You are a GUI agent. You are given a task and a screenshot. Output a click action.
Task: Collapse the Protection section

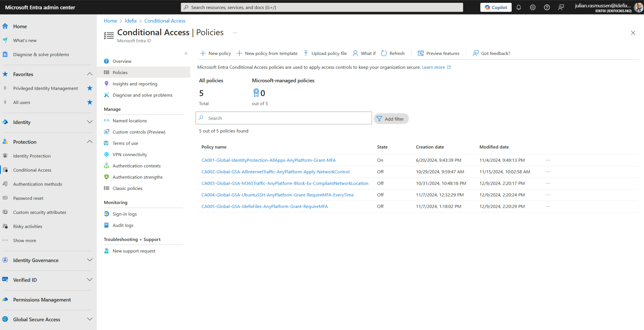pyautogui.click(x=90, y=142)
